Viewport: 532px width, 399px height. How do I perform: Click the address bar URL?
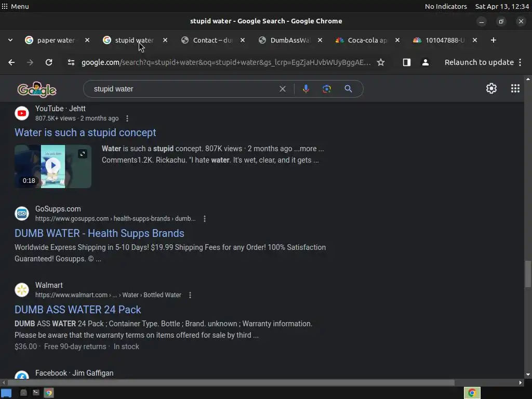click(x=226, y=62)
